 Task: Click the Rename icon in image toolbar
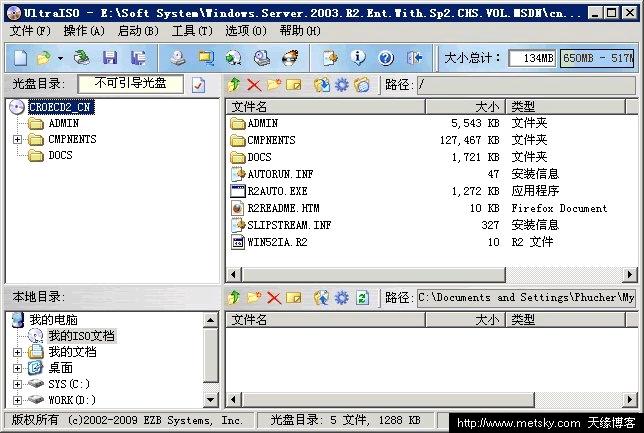tap(294, 85)
